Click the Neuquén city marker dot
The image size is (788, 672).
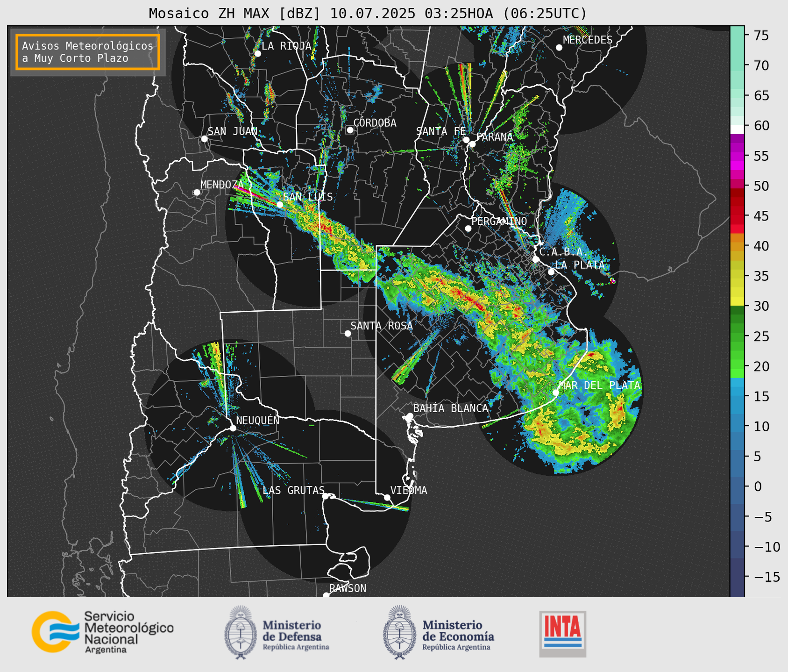pos(233,428)
